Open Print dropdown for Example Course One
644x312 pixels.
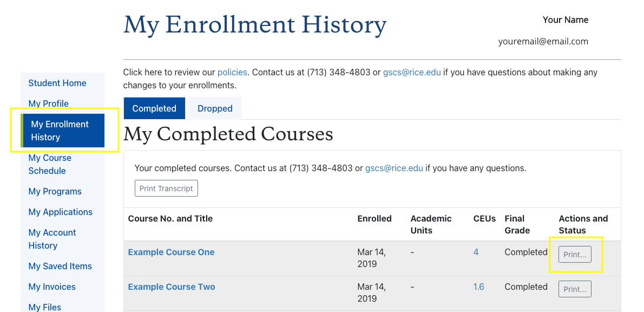point(575,255)
